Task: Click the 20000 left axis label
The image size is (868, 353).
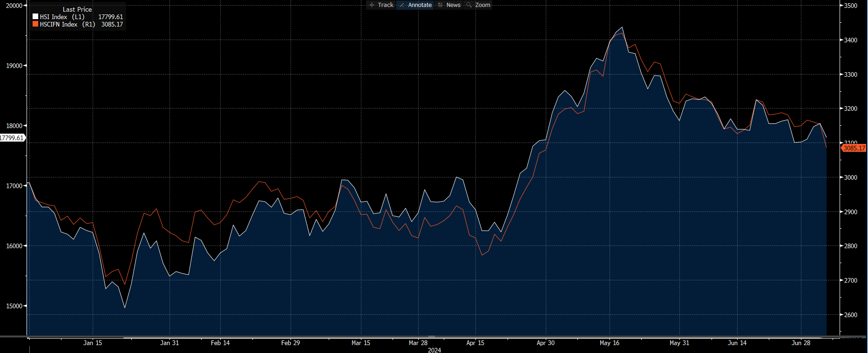Action: tap(14, 6)
